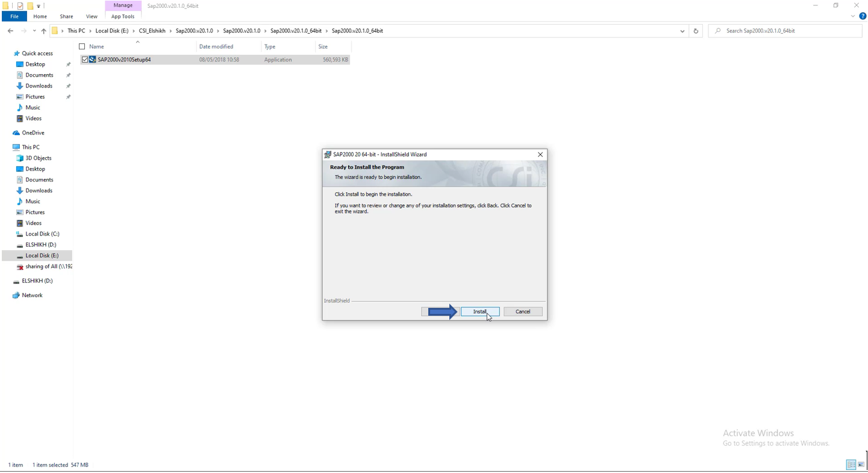Image resolution: width=868 pixels, height=473 pixels.
Task: Open Music under Quick access
Action: click(x=33, y=108)
